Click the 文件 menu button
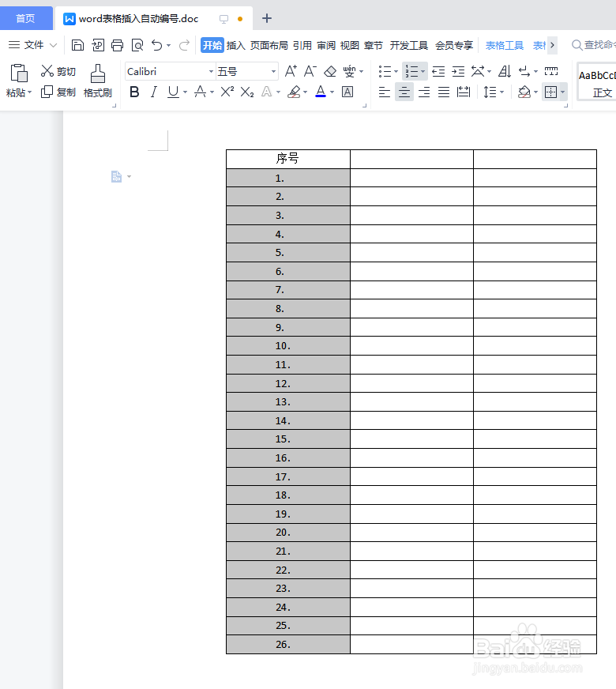The image size is (616, 689). [x=33, y=45]
